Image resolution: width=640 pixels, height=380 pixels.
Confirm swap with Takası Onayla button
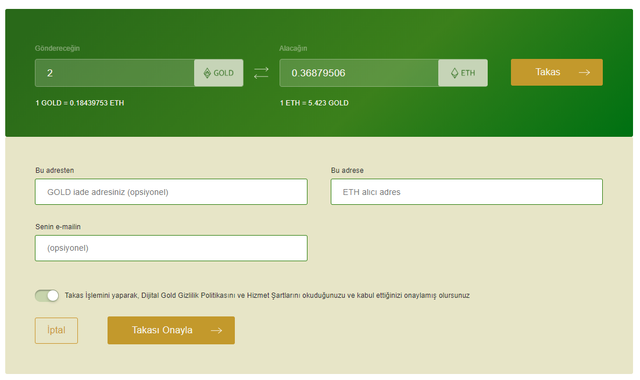(x=171, y=330)
